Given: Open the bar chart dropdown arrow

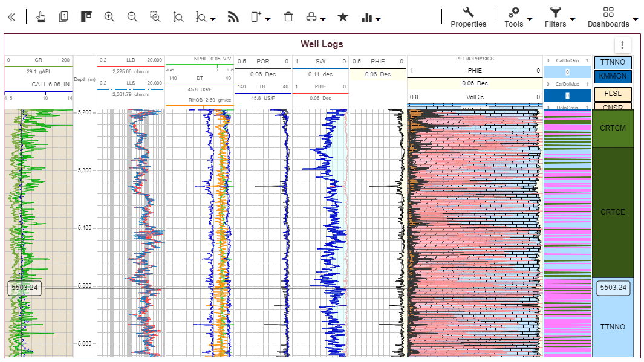Looking at the screenshot, I should [x=378, y=19].
